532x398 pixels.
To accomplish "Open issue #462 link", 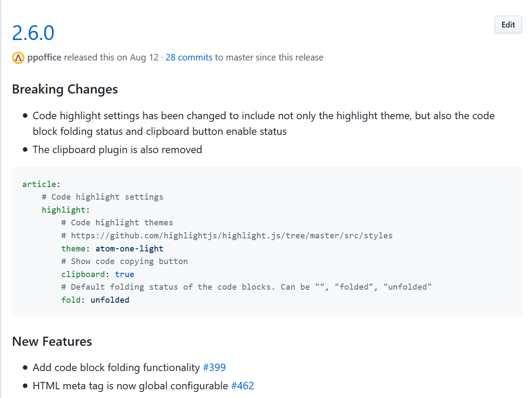I will pos(243,385).
